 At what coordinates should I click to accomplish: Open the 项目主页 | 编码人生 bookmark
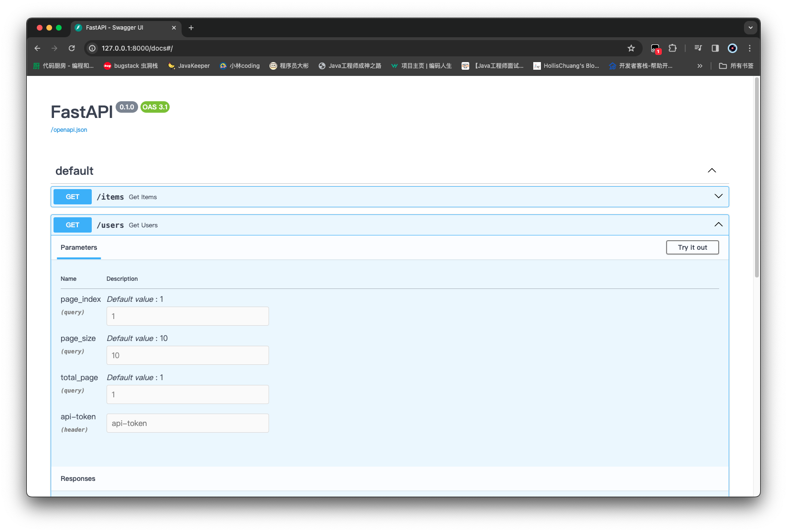[421, 66]
